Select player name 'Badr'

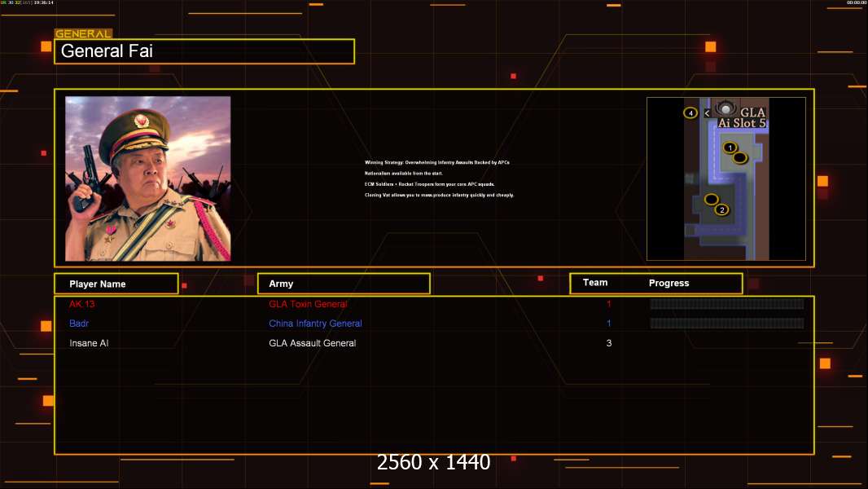(x=79, y=324)
